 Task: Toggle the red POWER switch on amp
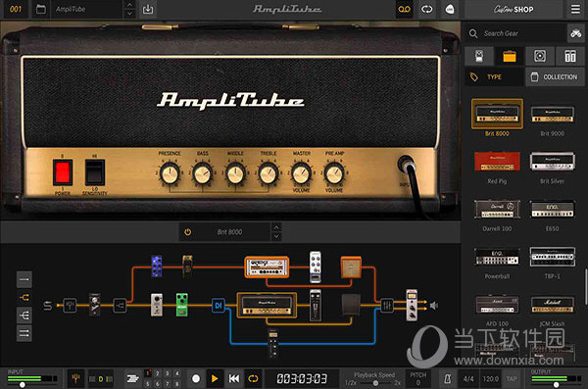pos(63,172)
